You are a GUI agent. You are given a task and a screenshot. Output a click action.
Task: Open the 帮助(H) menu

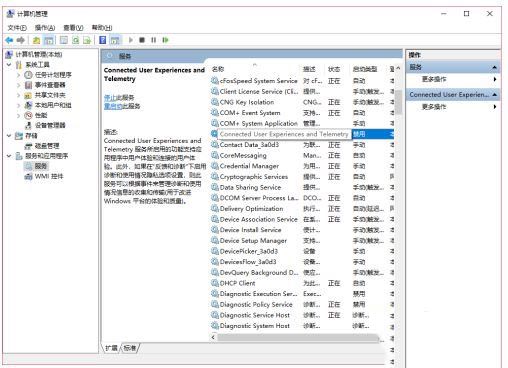pos(102,28)
